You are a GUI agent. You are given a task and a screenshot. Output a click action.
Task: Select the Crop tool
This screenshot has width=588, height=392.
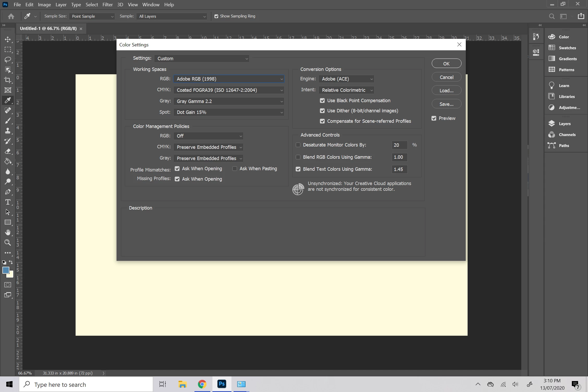[x=8, y=80]
